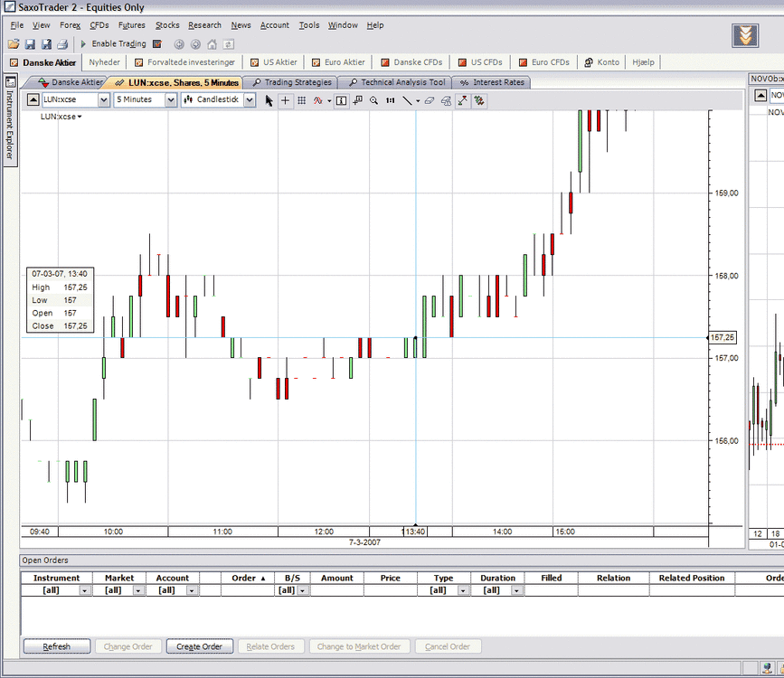
Task: Switch to the Nyheder tab
Action: 105,62
